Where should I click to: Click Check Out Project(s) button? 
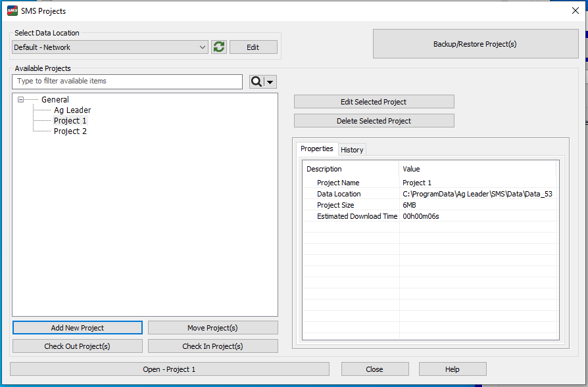click(77, 346)
